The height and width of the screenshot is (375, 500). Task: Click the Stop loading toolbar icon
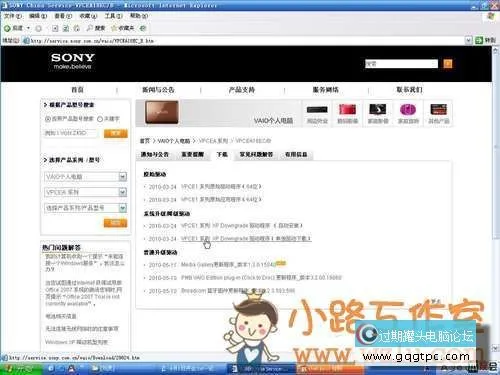tap(55, 29)
